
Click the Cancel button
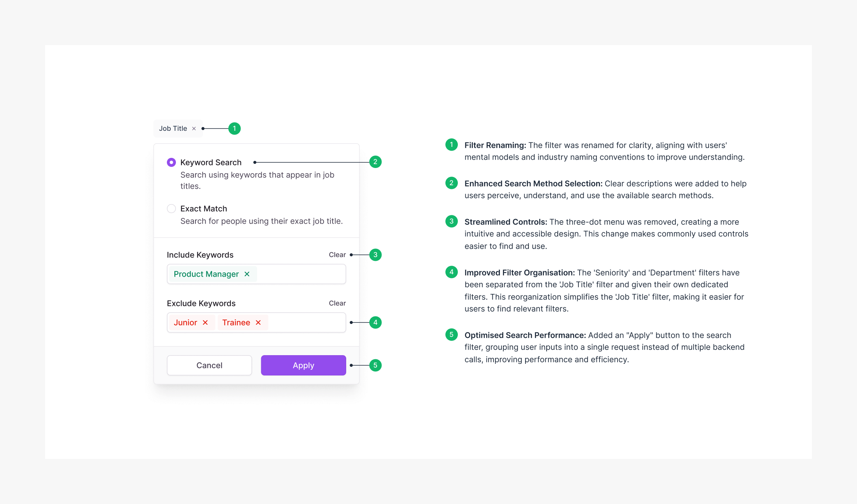click(209, 365)
